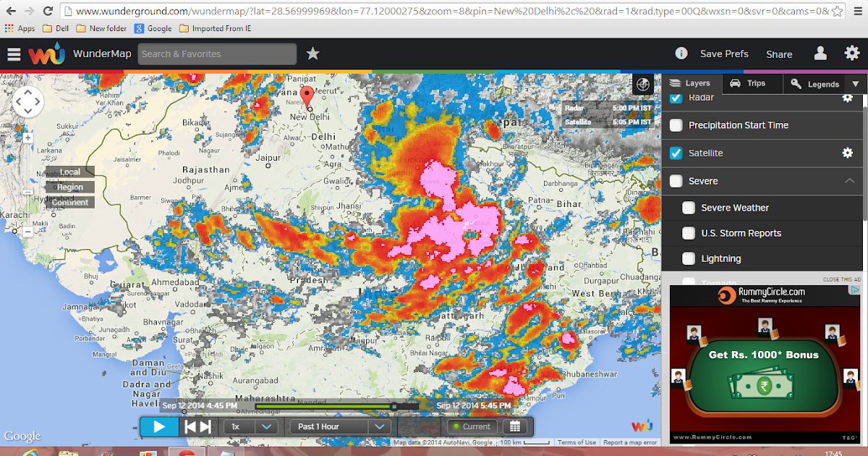Uncheck the Radar layer checkbox
Viewport: 868px width, 456px height.
point(676,98)
